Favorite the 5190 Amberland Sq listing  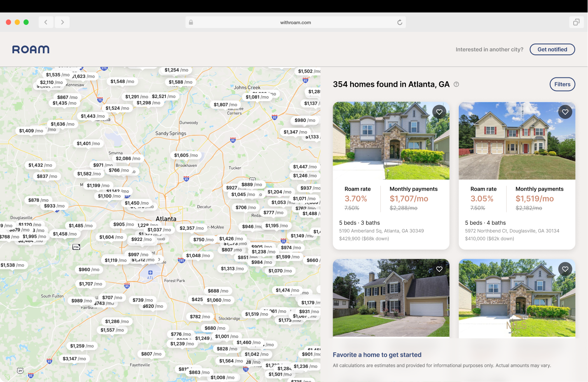pyautogui.click(x=439, y=112)
